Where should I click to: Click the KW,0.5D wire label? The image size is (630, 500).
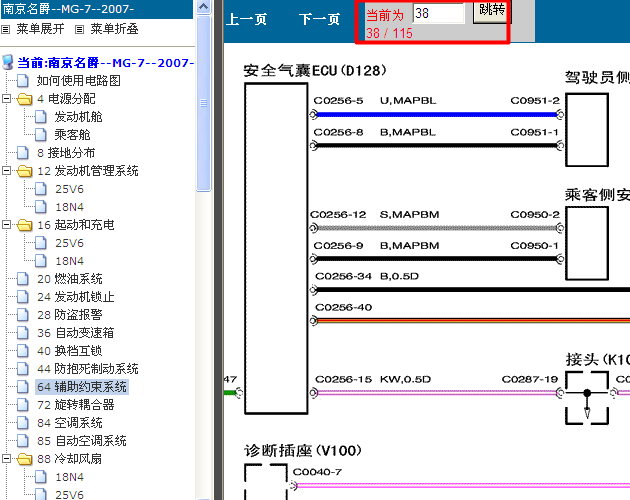click(405, 379)
